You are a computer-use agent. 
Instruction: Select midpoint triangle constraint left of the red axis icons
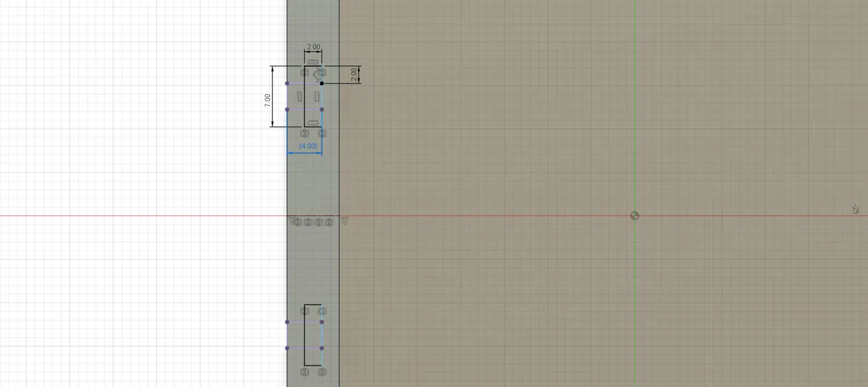(292, 220)
